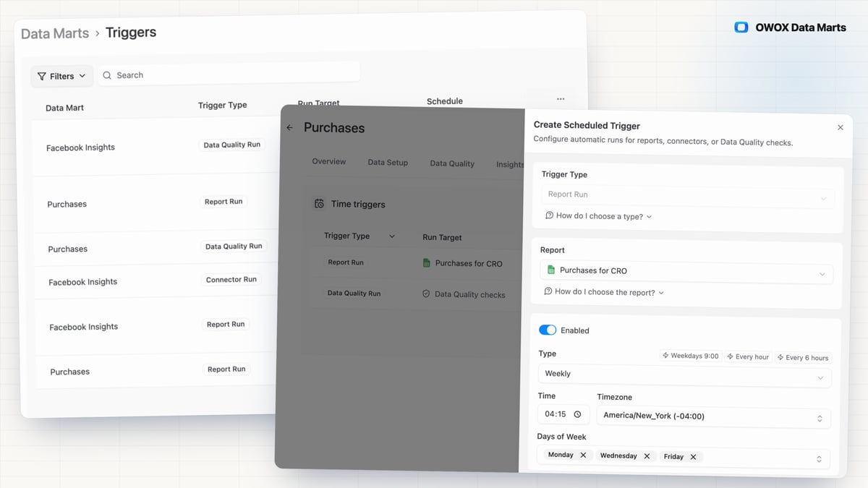Open Facebook Insights in its Data Quality Run row
868x488 pixels.
(80, 147)
